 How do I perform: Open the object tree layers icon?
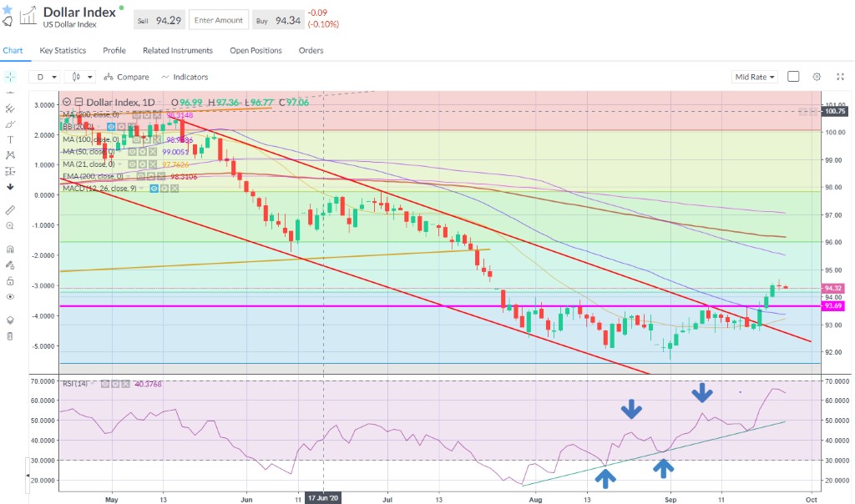tap(10, 320)
